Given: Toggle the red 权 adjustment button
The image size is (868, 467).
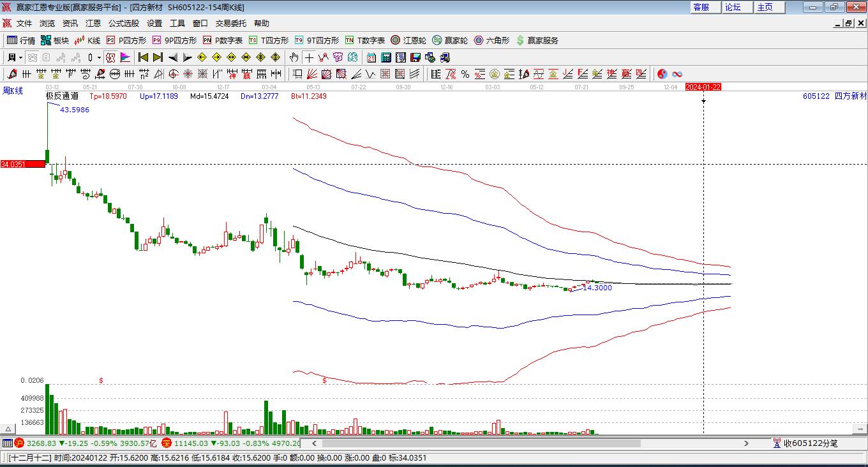Looking at the screenshot, I should [110, 57].
